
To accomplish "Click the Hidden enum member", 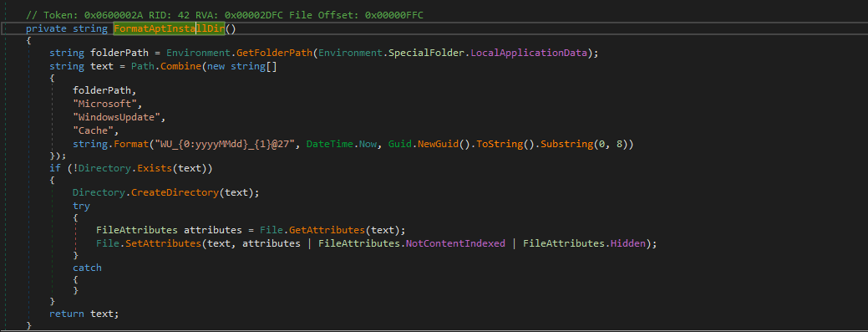I will tap(627, 243).
